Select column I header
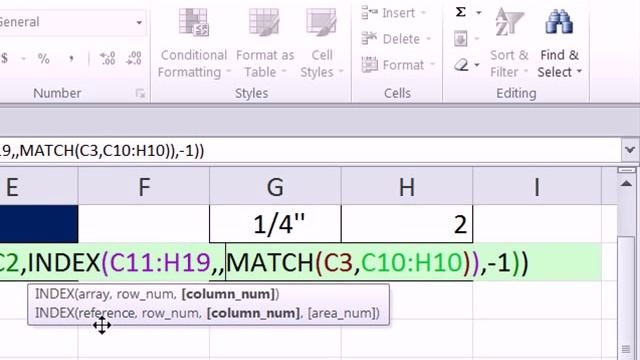 click(x=537, y=187)
